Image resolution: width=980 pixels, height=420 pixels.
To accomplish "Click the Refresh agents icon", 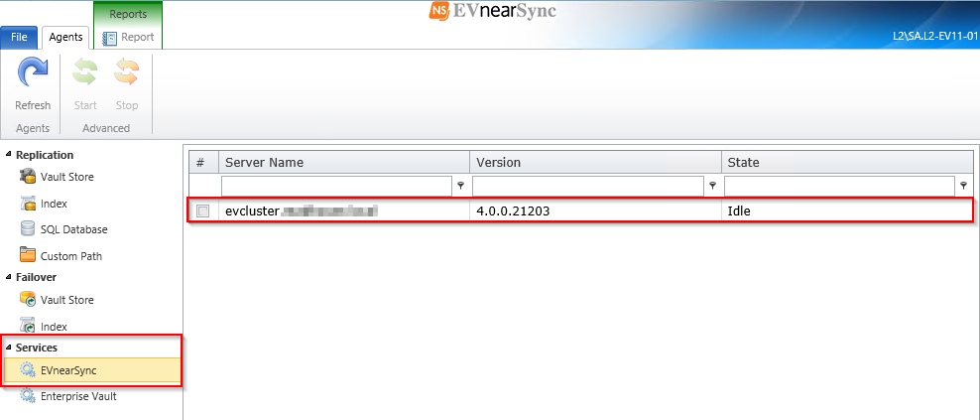I will click(32, 72).
